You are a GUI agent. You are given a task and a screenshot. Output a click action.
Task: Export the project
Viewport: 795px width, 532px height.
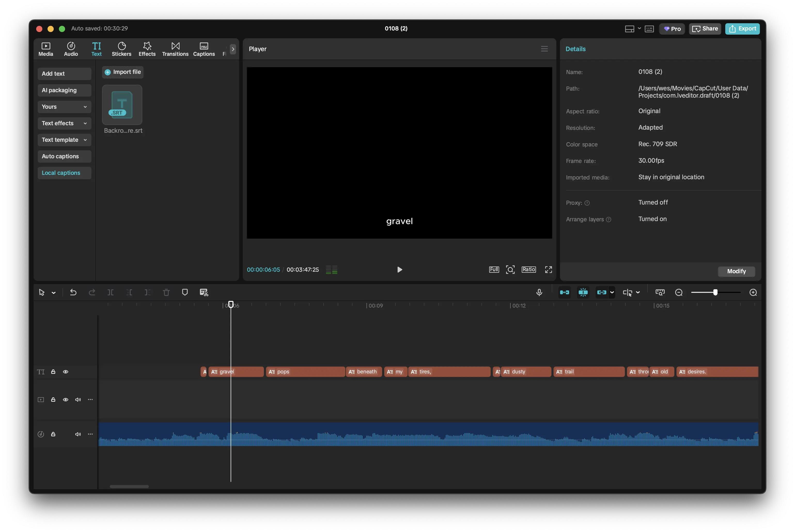(742, 28)
